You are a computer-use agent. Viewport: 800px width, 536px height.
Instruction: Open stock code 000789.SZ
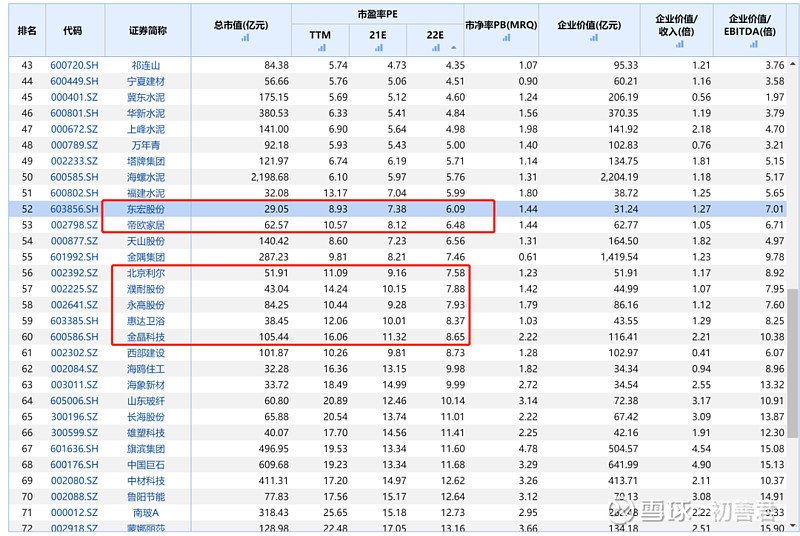click(x=74, y=145)
